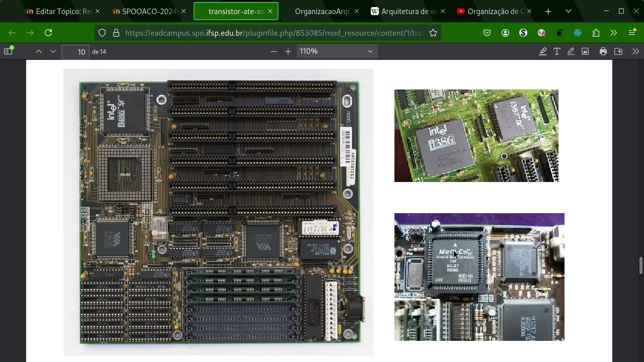
Task: Close the Arquitetura Wikipedia tab
Action: pyautogui.click(x=443, y=11)
